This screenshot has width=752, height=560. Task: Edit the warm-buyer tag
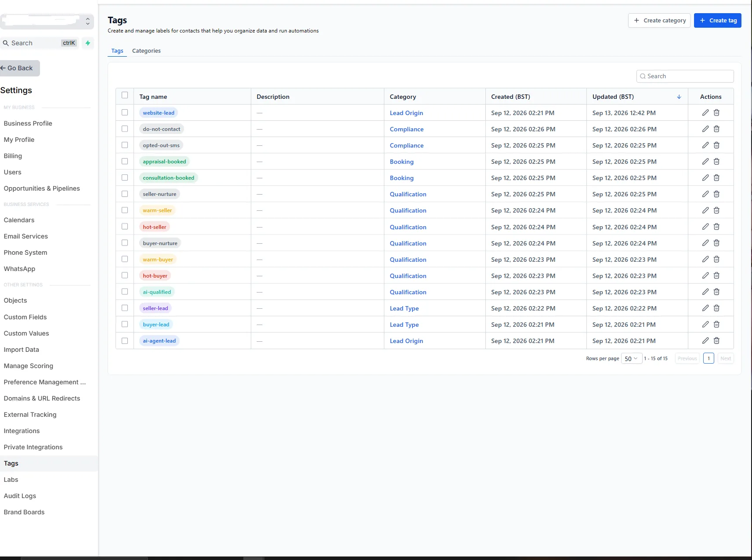tap(705, 259)
